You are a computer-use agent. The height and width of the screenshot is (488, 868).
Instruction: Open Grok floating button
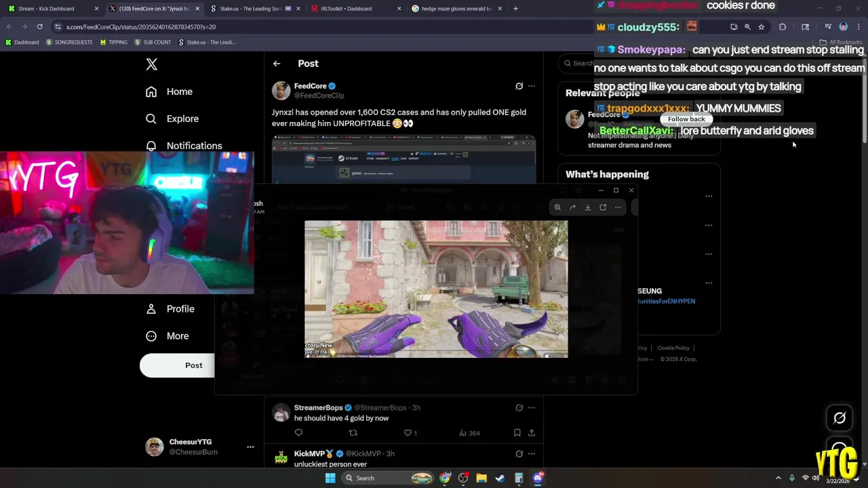click(840, 418)
